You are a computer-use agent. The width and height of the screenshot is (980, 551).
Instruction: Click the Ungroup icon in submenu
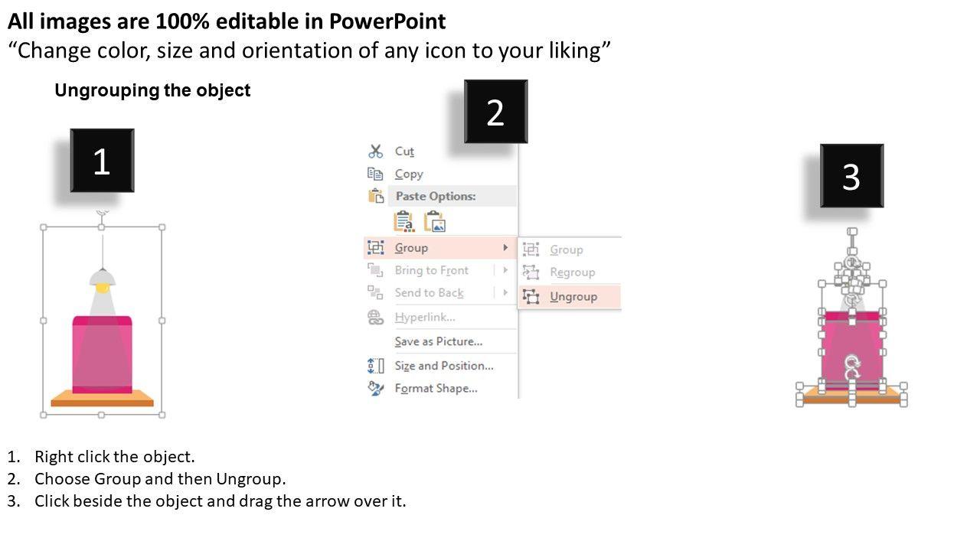point(531,297)
